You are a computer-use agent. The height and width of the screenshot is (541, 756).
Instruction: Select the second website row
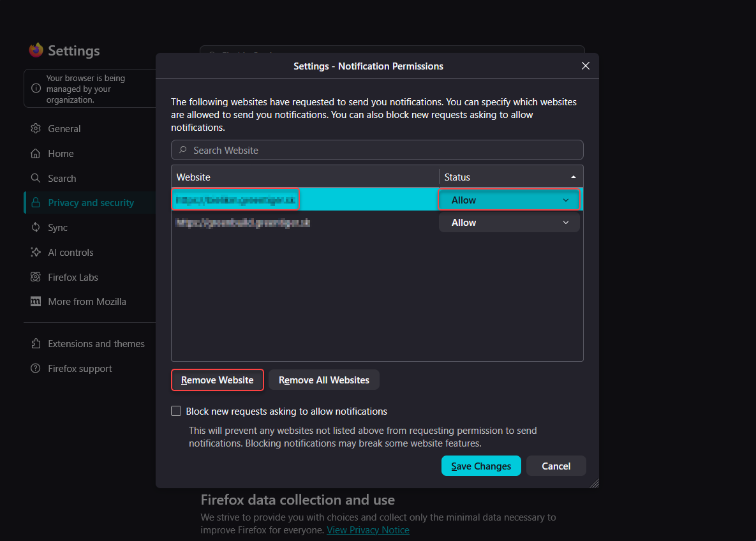pyautogui.click(x=377, y=222)
